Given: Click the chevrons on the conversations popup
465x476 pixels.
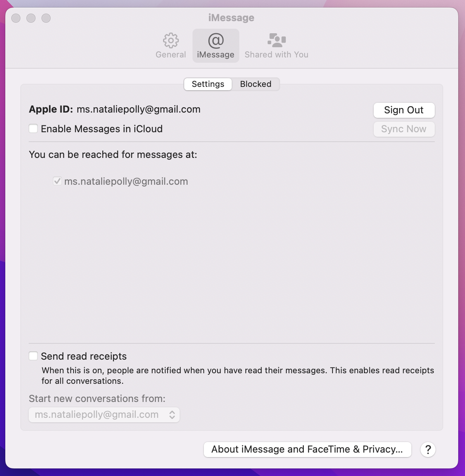Looking at the screenshot, I should point(173,414).
